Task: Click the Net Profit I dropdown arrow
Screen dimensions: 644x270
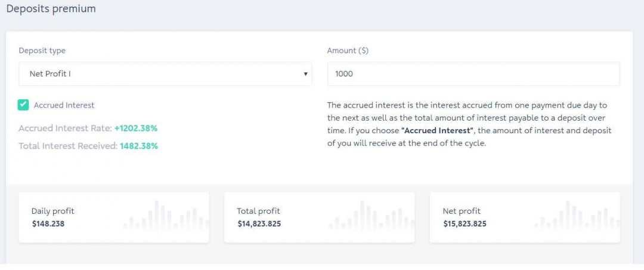Action: [x=305, y=74]
